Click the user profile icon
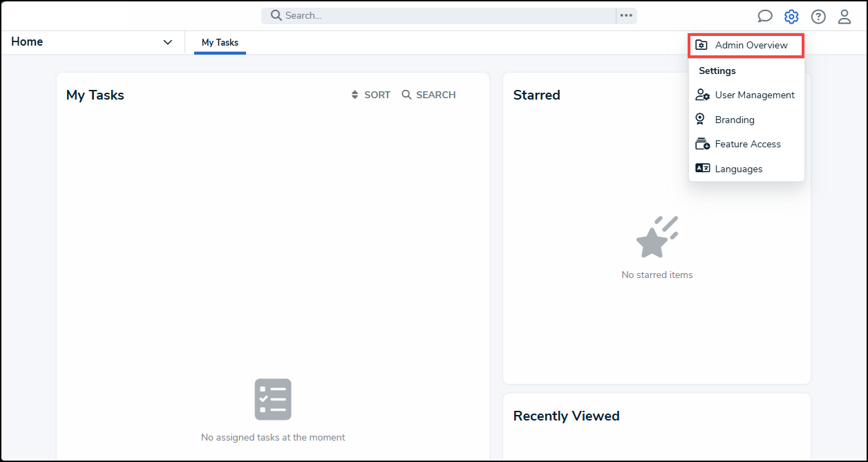 coord(845,16)
